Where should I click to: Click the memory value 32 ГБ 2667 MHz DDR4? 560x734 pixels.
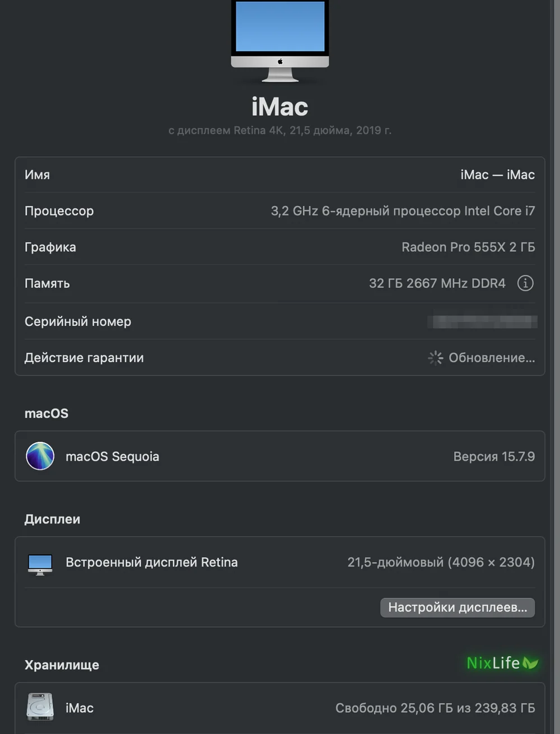[x=437, y=283]
